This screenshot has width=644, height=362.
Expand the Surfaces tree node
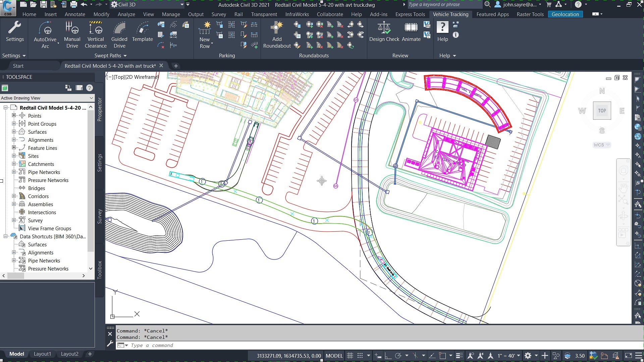click(14, 132)
